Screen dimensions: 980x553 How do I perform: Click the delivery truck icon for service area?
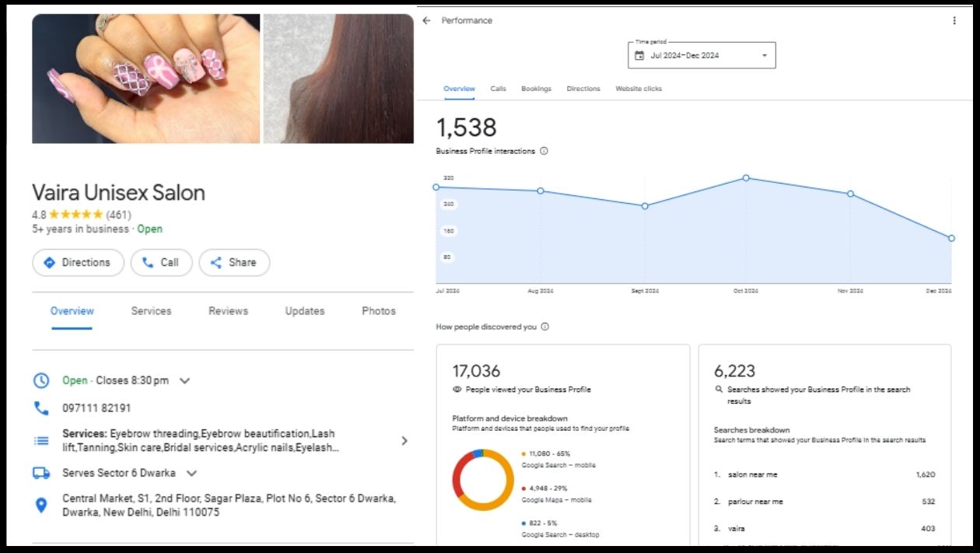(41, 473)
